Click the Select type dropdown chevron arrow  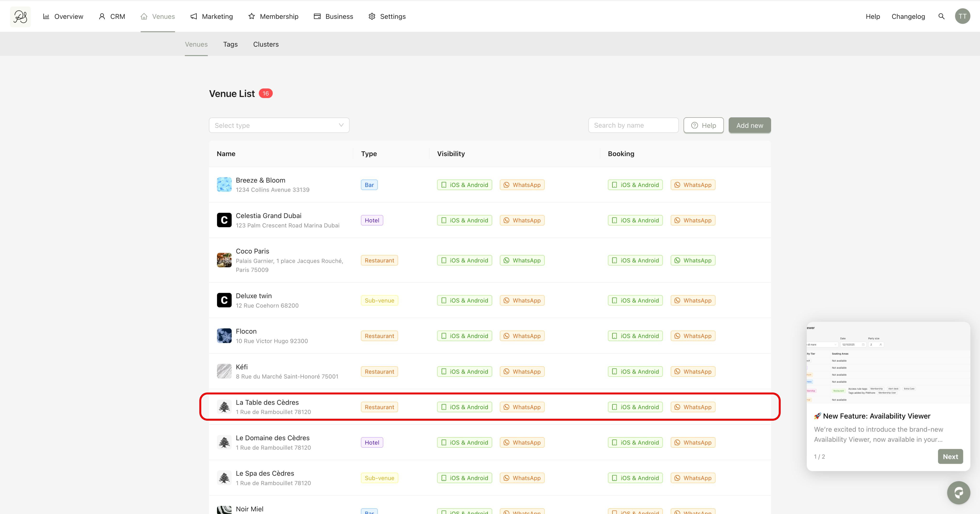point(341,125)
